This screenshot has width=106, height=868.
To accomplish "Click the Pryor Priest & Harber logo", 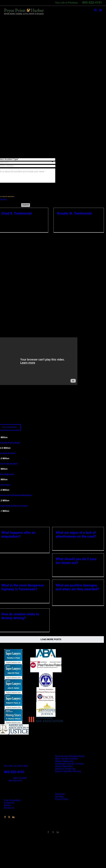I will [x=24, y=12].
